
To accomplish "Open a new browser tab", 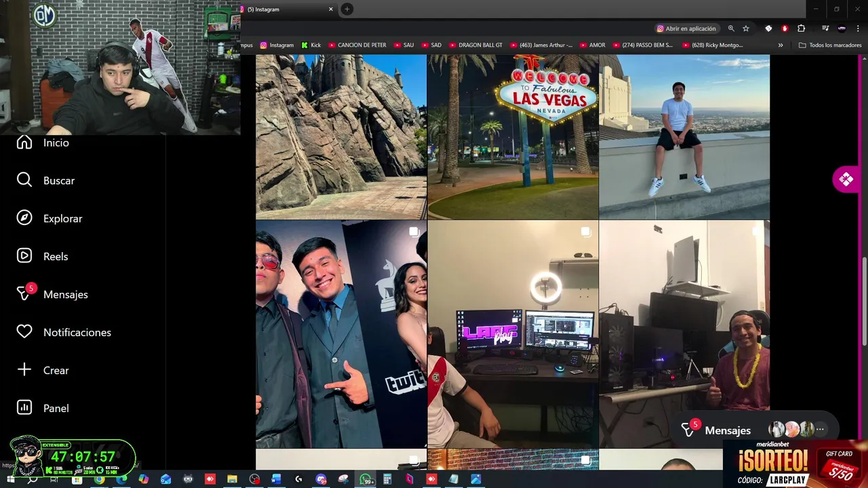I will pos(347,9).
